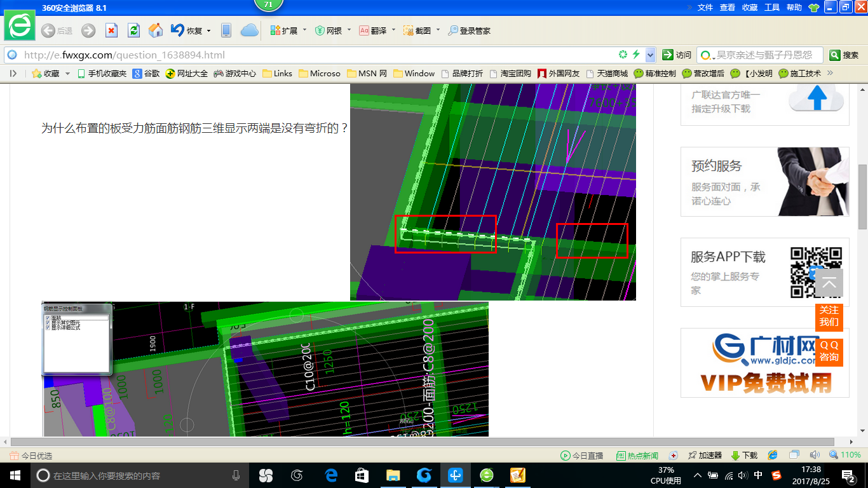
Task: Open the mobile phone icon in toolbar
Action: click(x=226, y=30)
